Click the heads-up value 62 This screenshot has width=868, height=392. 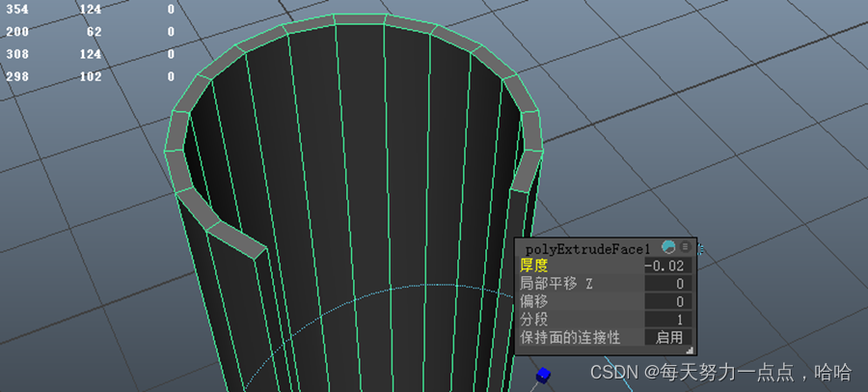click(x=95, y=32)
